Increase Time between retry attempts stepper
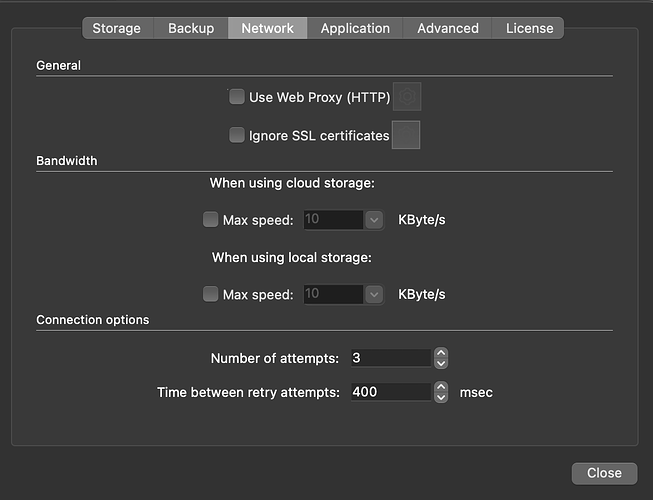Viewport: 653px width, 500px height. (x=441, y=387)
